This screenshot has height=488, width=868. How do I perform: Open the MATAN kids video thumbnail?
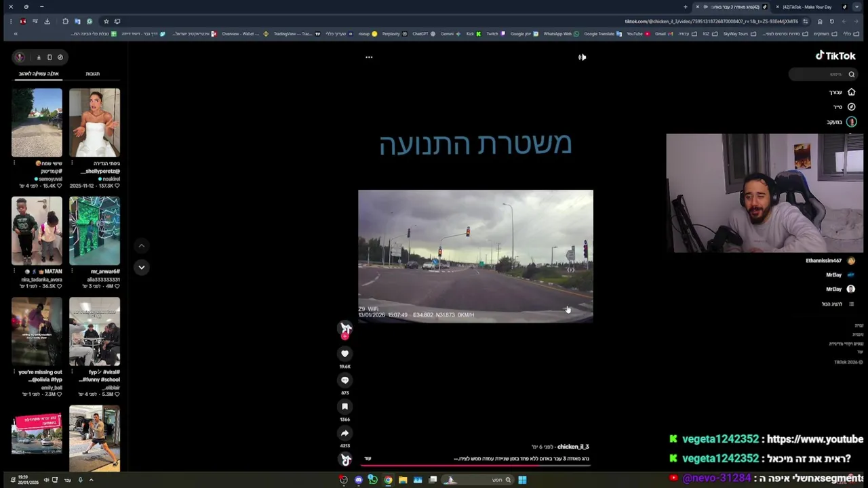(37, 231)
